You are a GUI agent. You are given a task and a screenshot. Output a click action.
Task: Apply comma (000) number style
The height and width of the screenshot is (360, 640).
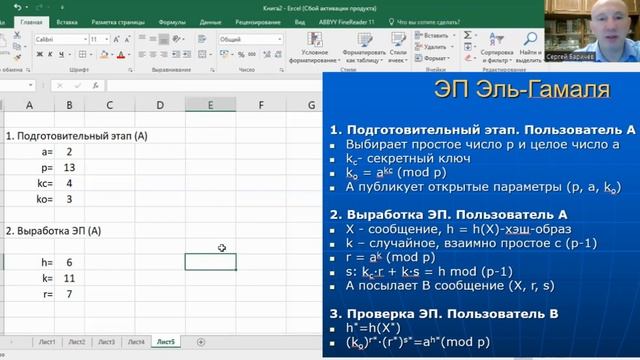coord(252,54)
